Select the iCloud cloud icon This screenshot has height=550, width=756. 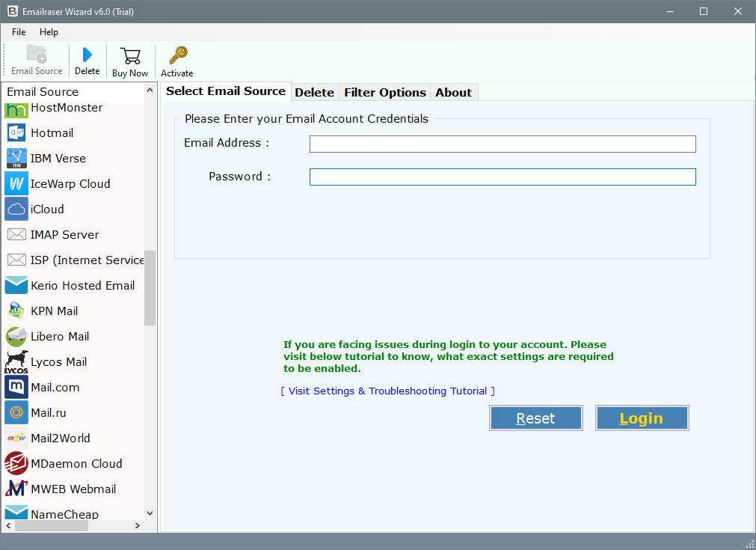click(16, 210)
